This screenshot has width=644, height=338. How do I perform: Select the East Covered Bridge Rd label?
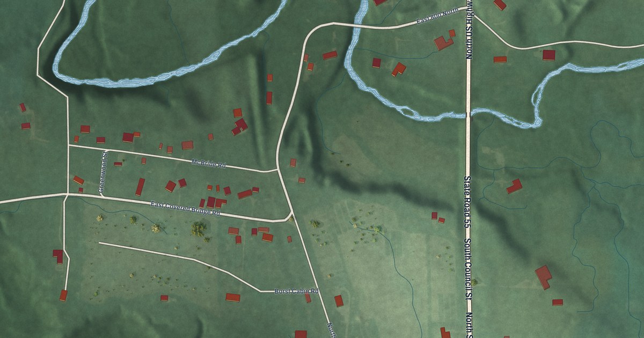point(186,208)
